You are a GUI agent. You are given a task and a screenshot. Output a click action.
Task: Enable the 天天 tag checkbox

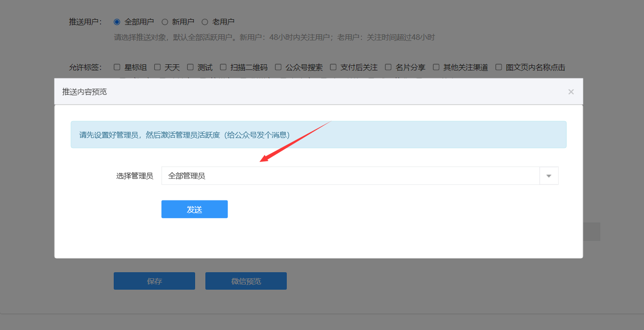[x=157, y=67]
